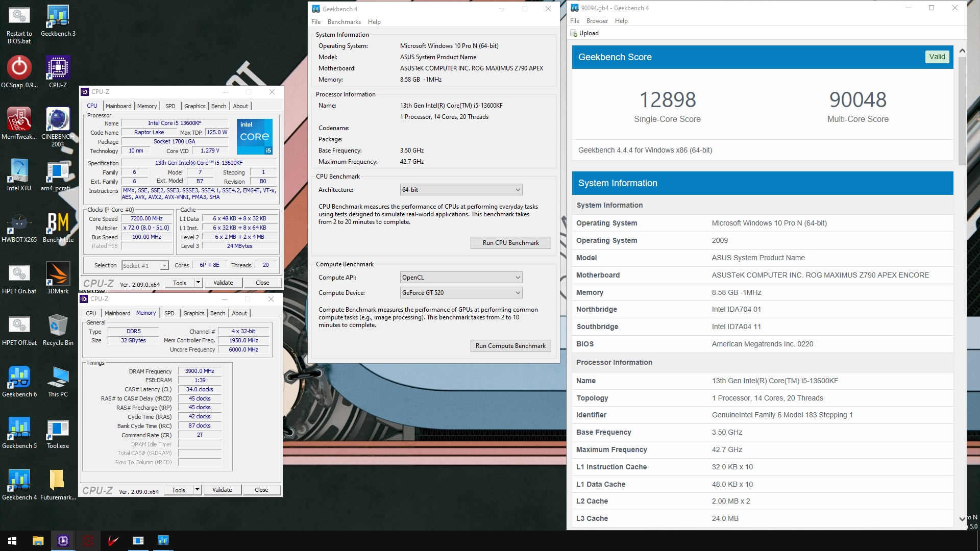Open Browser menu in Geekbench results window
980x551 pixels.
(597, 21)
